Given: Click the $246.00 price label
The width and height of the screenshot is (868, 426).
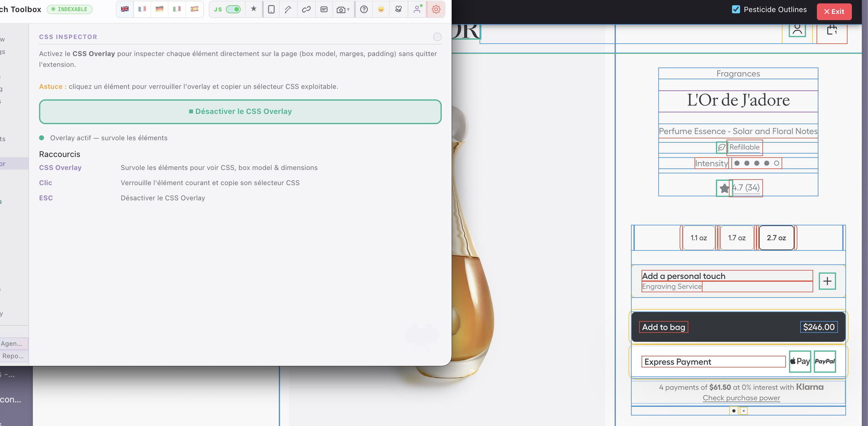Looking at the screenshot, I should [818, 327].
